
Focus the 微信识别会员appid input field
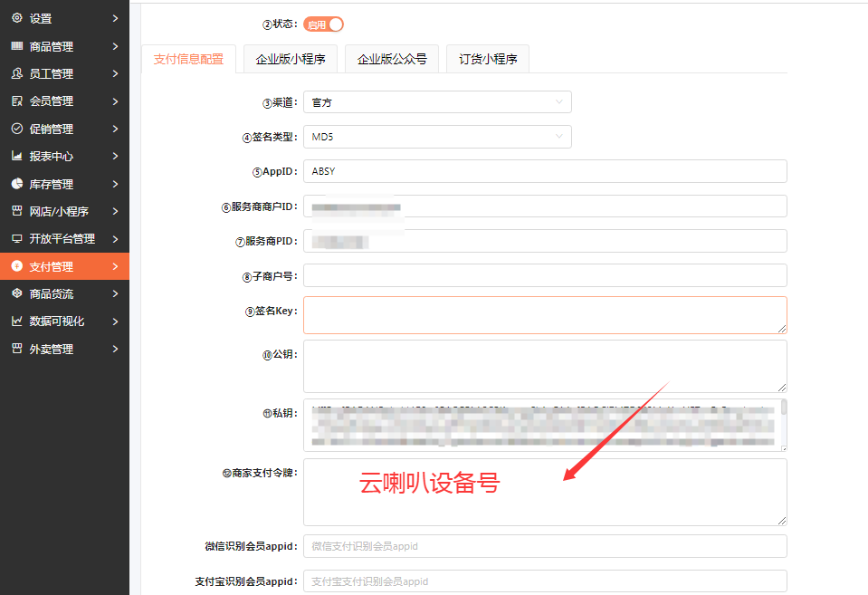click(544, 546)
